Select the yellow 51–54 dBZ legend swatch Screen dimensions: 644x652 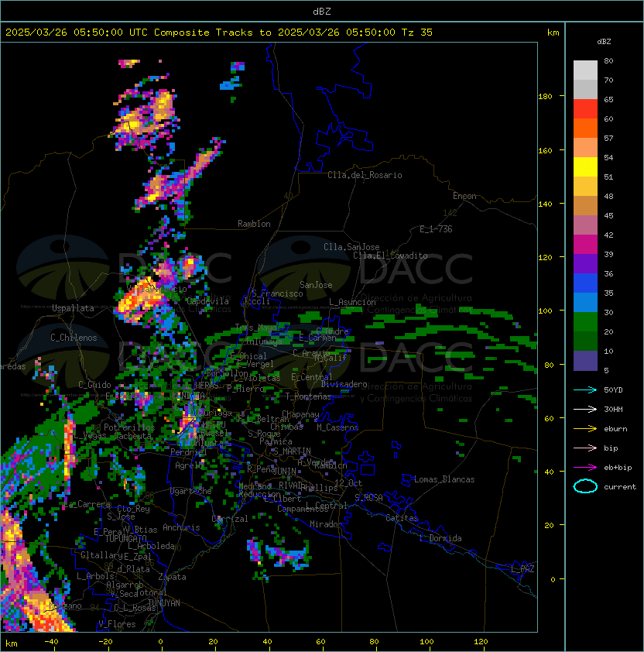(585, 167)
